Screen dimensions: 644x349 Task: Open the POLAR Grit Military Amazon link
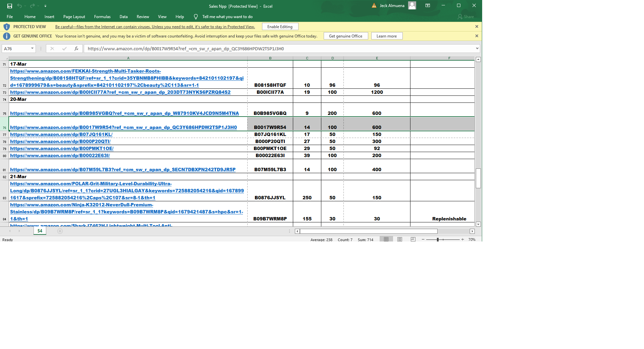[x=127, y=191]
